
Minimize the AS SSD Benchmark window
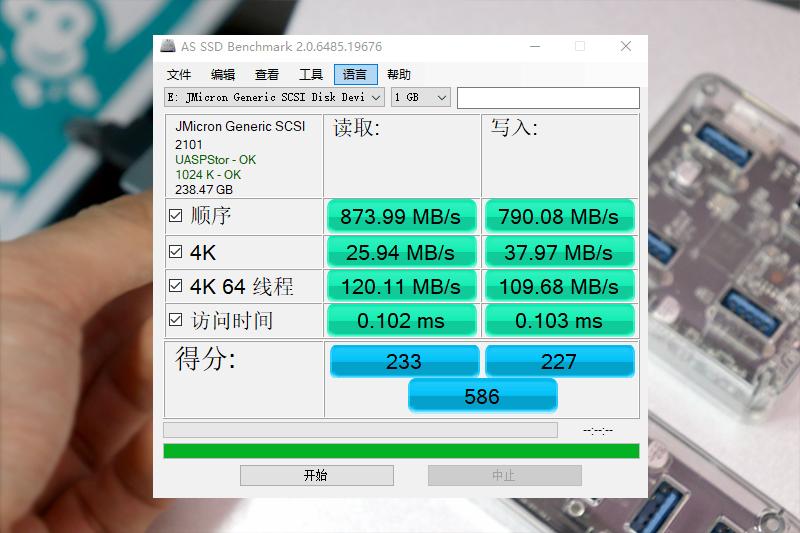pyautogui.click(x=535, y=46)
